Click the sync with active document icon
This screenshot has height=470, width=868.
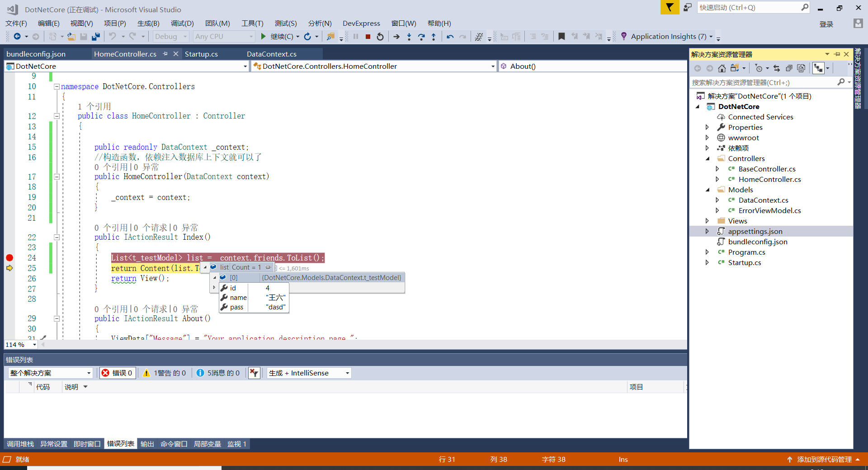[777, 68]
